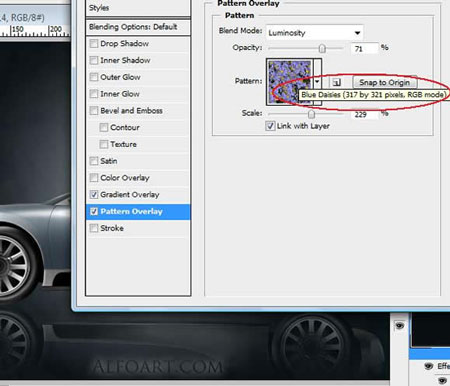Screen dimensions: 450x386
Task: Click the Snap to Origin button
Action: pos(384,82)
